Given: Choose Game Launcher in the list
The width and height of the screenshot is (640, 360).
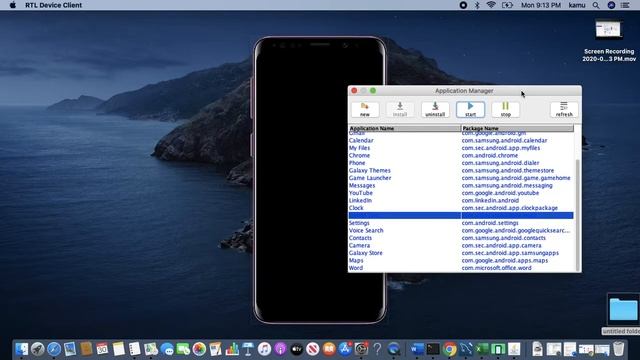Looking at the screenshot, I should coord(461,178).
